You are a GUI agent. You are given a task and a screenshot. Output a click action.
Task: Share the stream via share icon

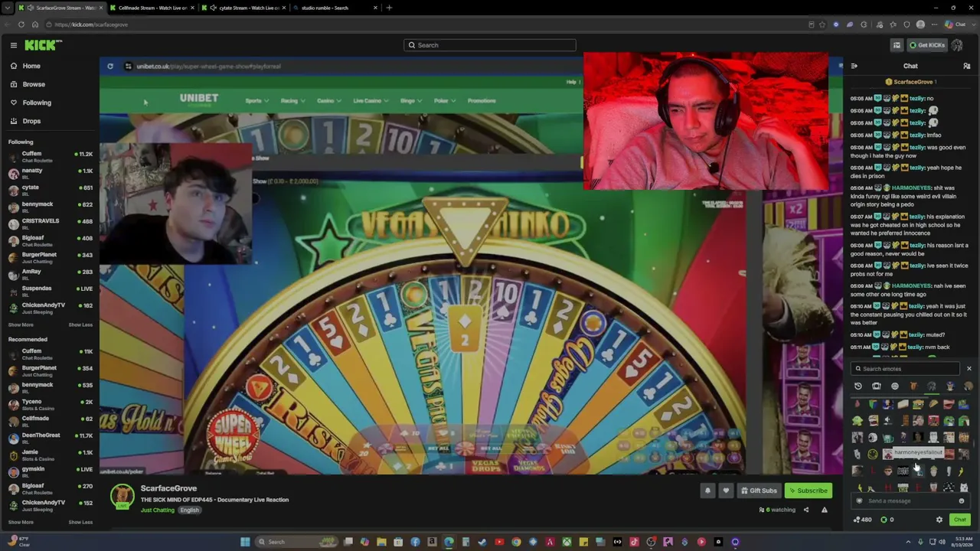click(x=805, y=510)
